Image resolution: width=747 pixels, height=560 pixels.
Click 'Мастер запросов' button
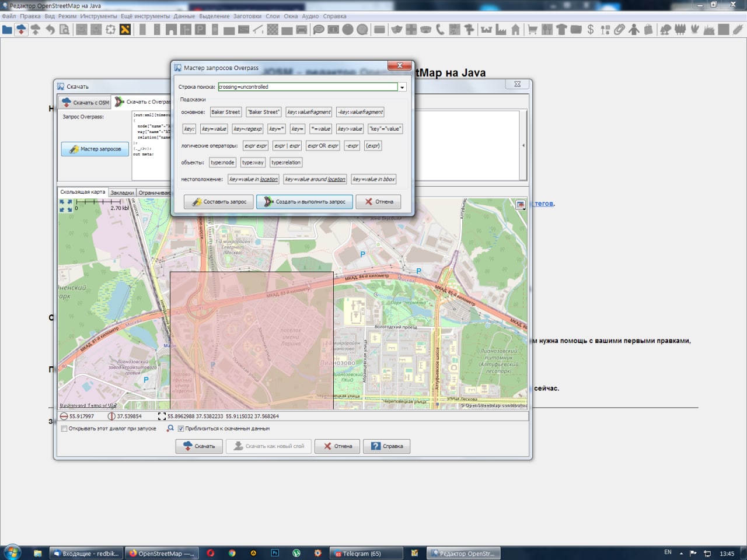click(x=95, y=149)
